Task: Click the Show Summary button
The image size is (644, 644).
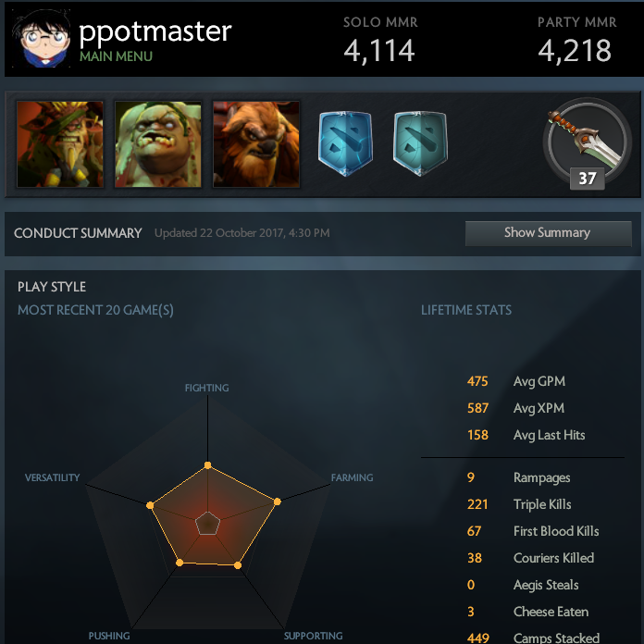Action: coord(549,233)
